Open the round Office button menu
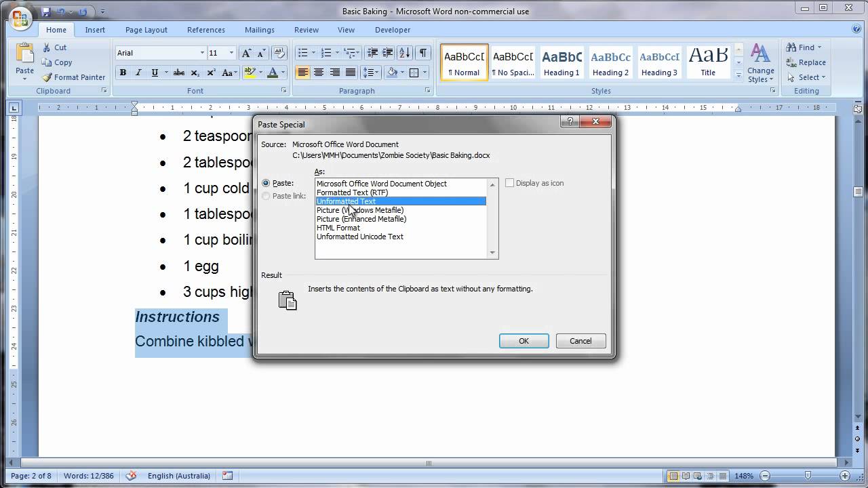The height and width of the screenshot is (488, 868). coord(20,17)
